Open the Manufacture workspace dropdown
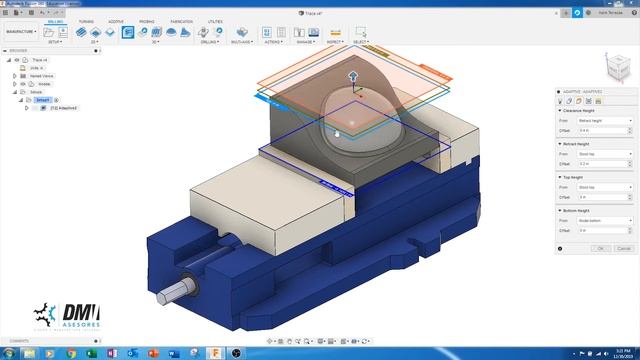The width and height of the screenshot is (640, 360). [21, 32]
